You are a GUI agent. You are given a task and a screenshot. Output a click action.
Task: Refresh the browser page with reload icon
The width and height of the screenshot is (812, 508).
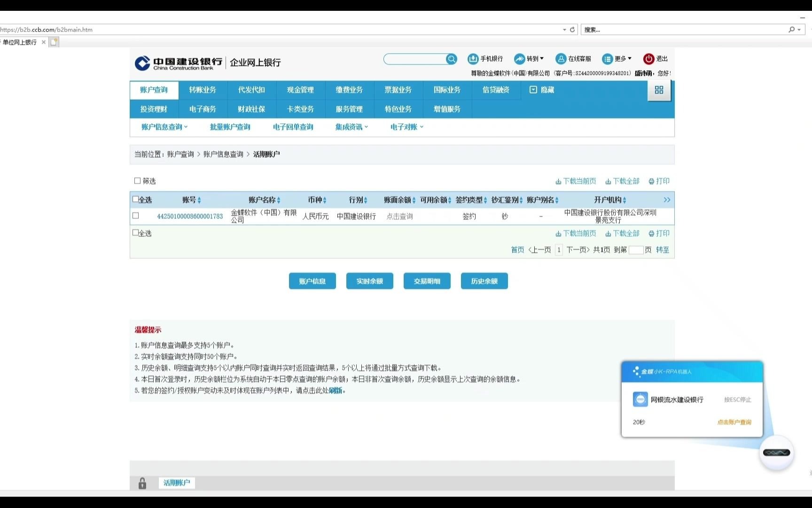coord(572,30)
